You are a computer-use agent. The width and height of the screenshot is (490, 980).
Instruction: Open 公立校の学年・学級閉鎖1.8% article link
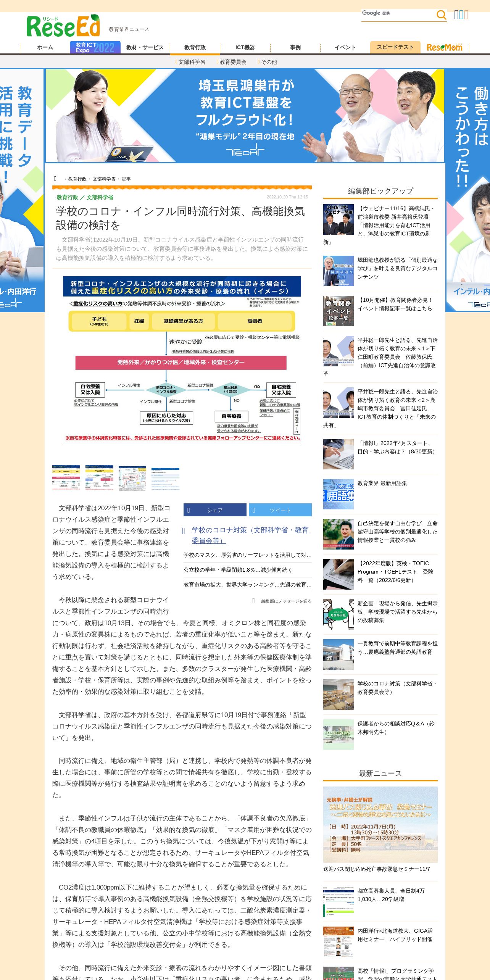[x=238, y=570]
